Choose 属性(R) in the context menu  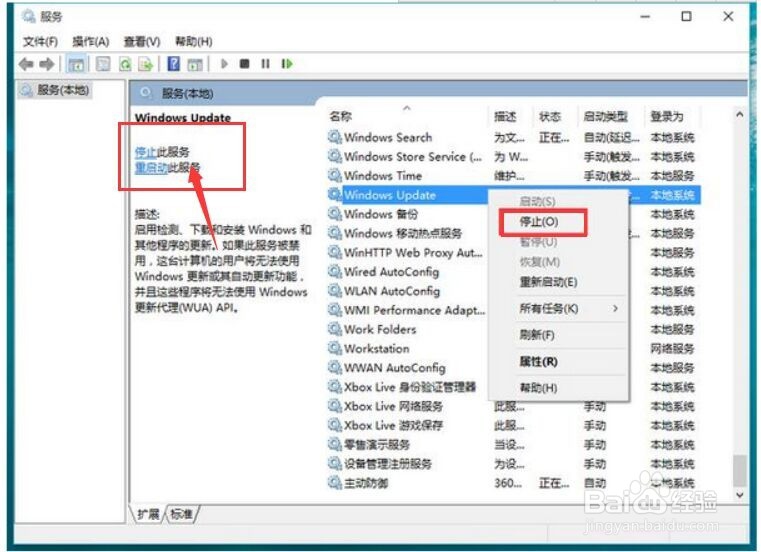[x=538, y=362]
